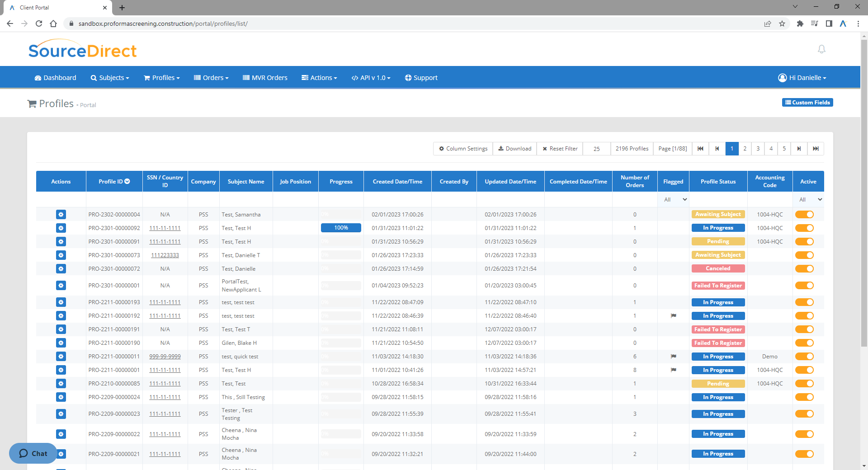
Task: Go to page 5 of the profiles list
Action: [x=784, y=148]
